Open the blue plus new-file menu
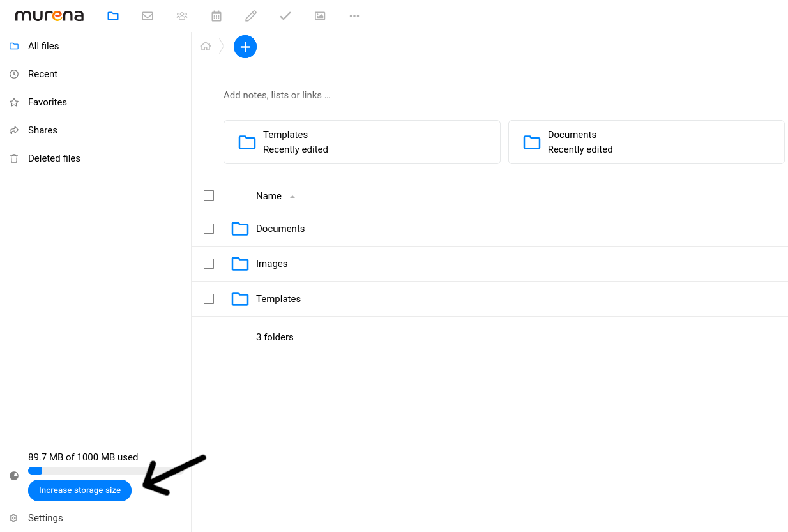The width and height of the screenshot is (788, 532). [x=245, y=47]
